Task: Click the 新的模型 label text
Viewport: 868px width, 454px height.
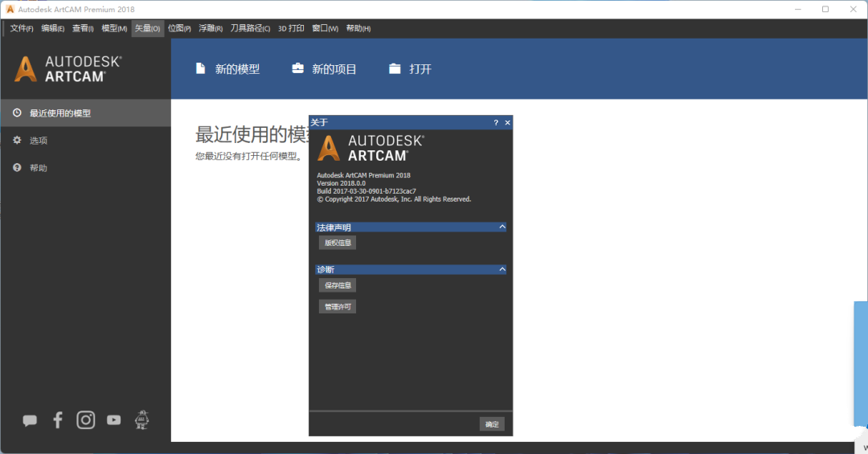Action: pyautogui.click(x=237, y=69)
